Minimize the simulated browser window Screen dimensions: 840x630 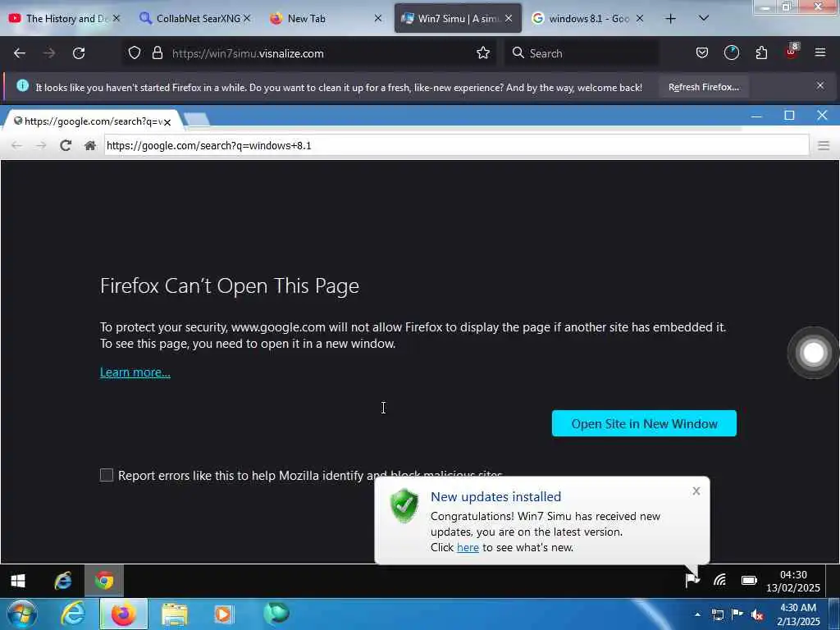(756, 115)
